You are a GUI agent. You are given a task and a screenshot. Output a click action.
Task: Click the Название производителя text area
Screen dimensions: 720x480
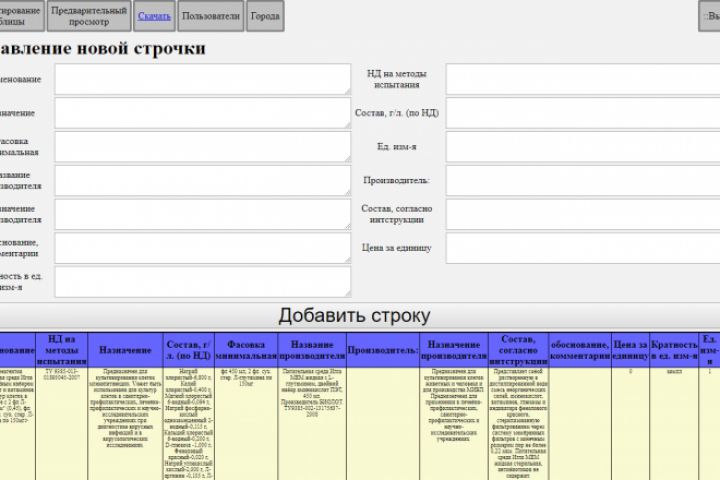[203, 181]
